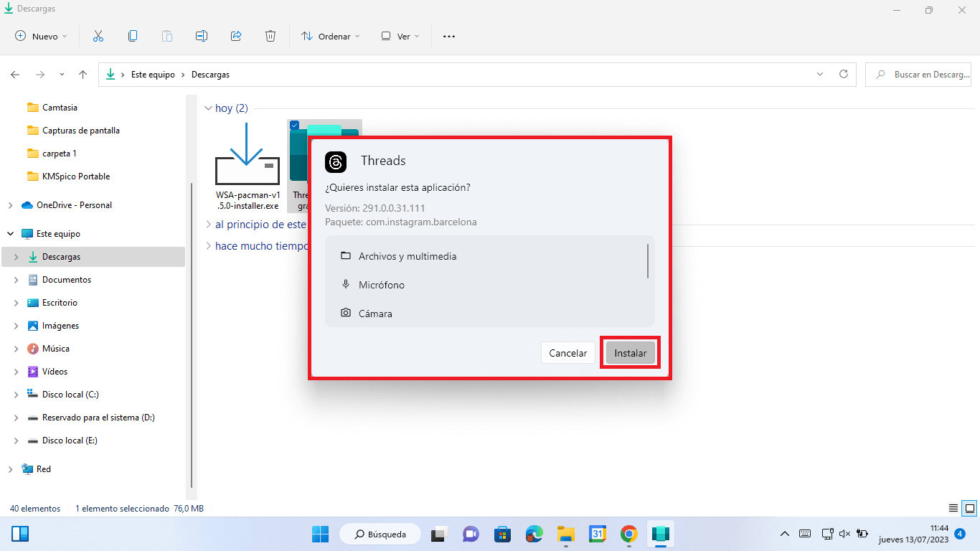Uncheck the selected Threads file checkbox
The height and width of the screenshot is (551, 980).
pyautogui.click(x=294, y=126)
